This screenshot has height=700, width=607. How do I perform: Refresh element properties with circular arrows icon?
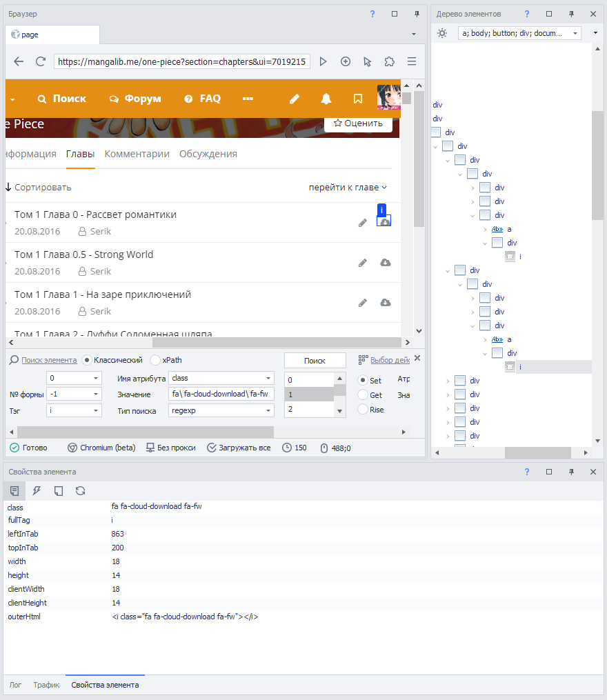81,491
